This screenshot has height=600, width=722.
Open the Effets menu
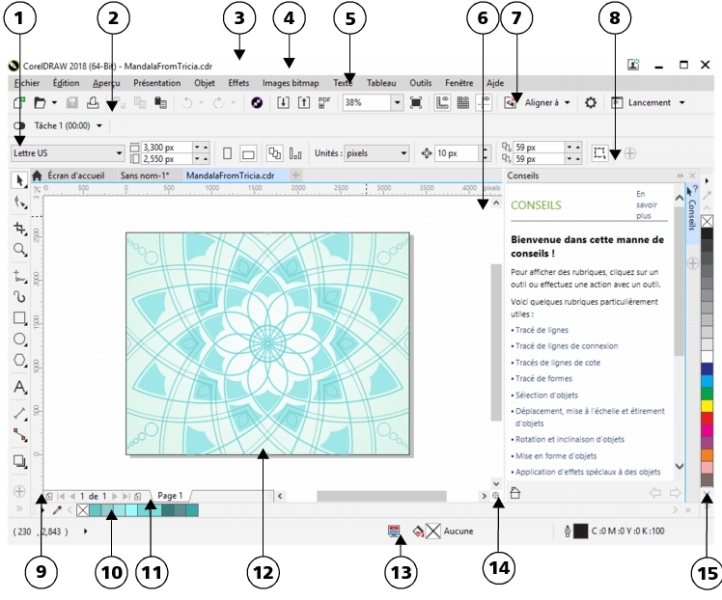[239, 83]
